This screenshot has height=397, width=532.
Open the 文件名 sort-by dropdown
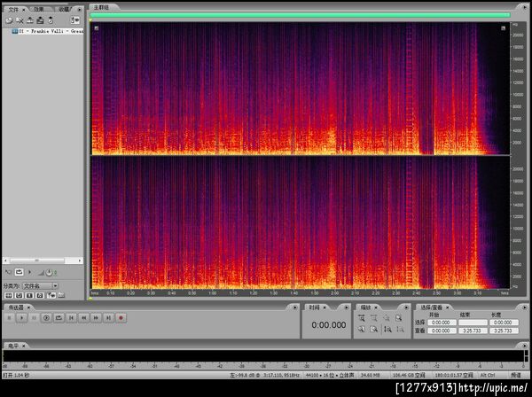[41, 286]
